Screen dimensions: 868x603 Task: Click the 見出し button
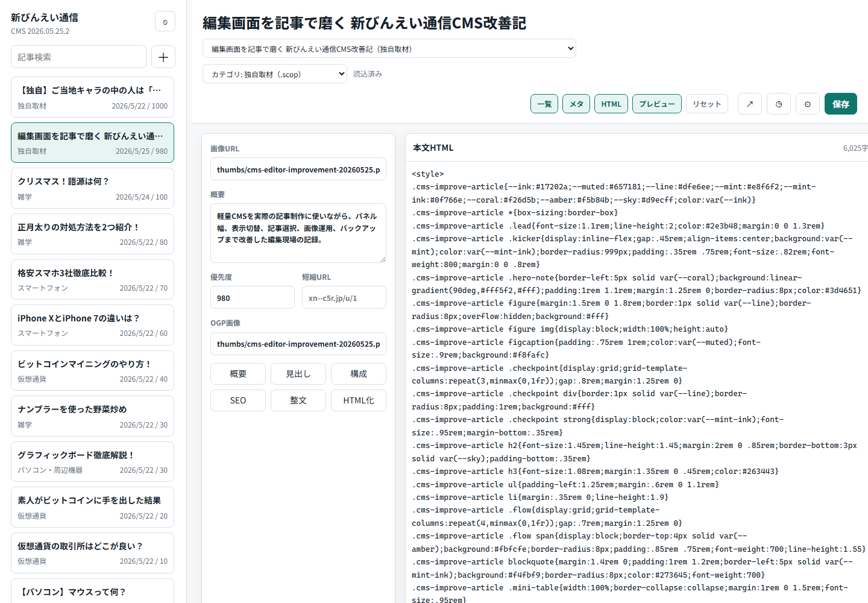298,374
